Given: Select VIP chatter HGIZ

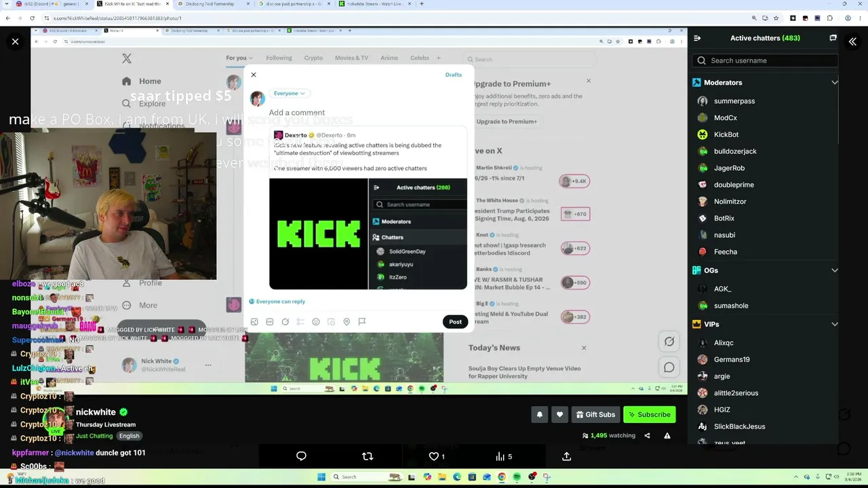Looking at the screenshot, I should click(x=722, y=410).
